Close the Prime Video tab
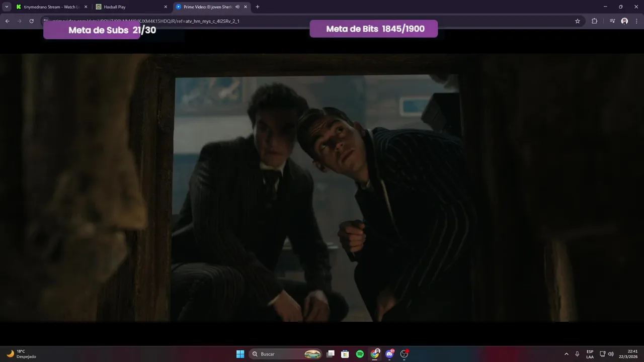Screen dimensions: 644x362 click(x=246, y=7)
